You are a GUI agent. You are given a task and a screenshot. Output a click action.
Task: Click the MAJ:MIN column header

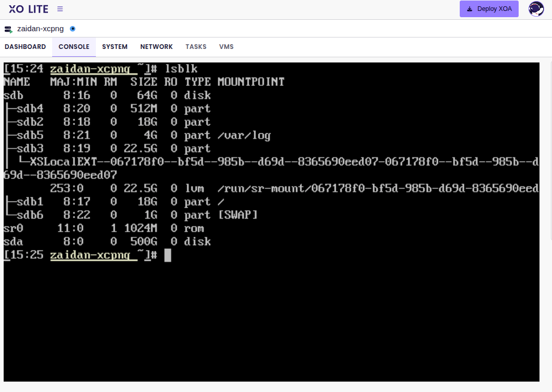pos(73,82)
